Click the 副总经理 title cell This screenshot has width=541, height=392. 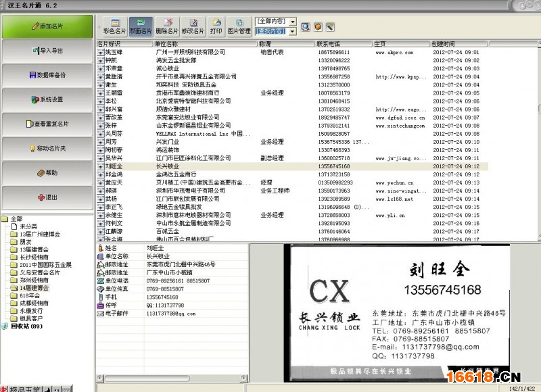(x=273, y=158)
